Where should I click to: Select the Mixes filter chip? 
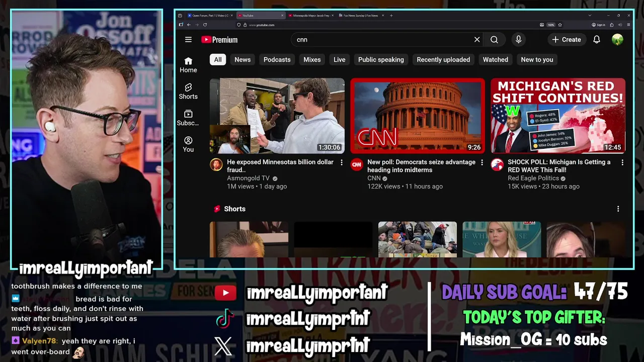[312, 59]
